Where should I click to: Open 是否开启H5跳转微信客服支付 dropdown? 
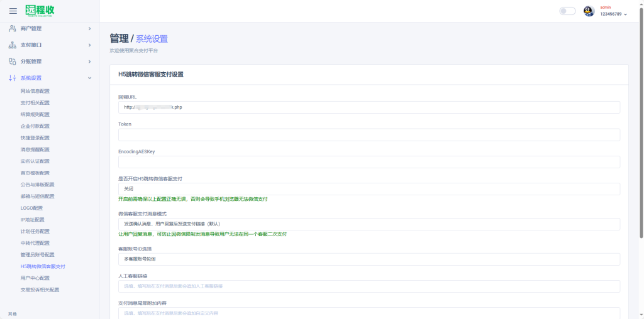click(x=369, y=189)
